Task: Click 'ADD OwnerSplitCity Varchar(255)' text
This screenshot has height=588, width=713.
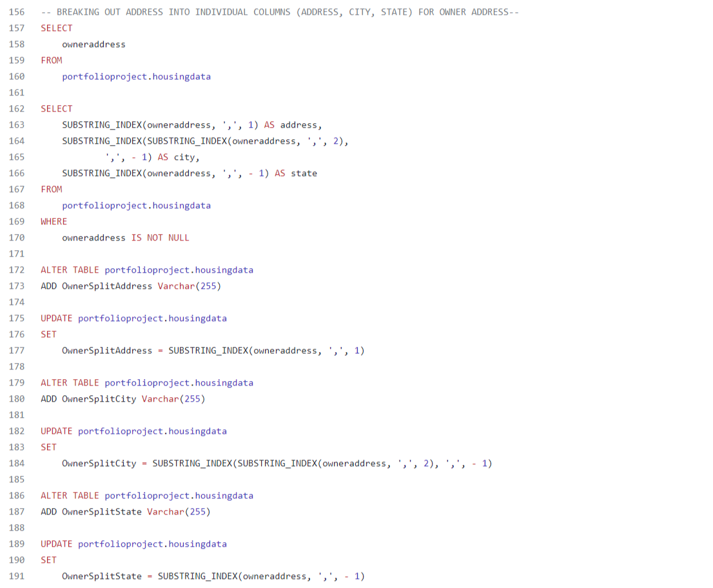Action: [123, 399]
